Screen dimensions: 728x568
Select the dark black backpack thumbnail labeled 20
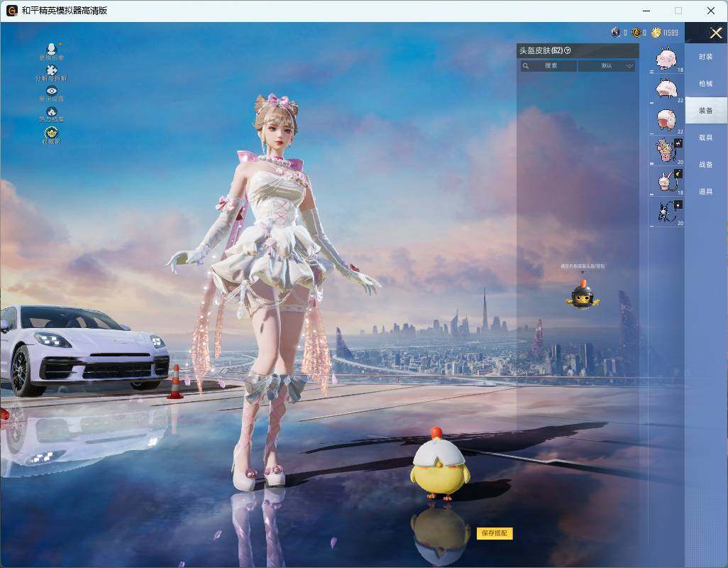(x=667, y=212)
